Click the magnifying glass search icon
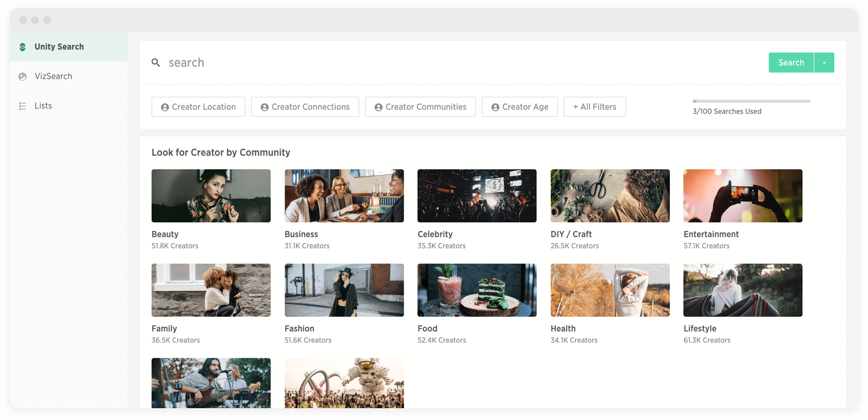The width and height of the screenshot is (868, 420). (156, 63)
